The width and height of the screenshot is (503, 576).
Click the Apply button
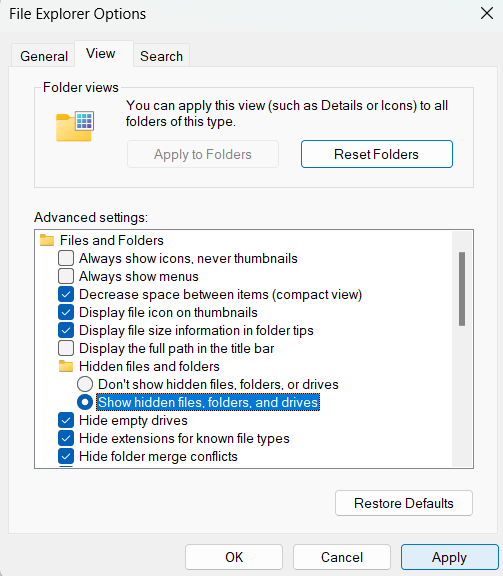(x=449, y=557)
